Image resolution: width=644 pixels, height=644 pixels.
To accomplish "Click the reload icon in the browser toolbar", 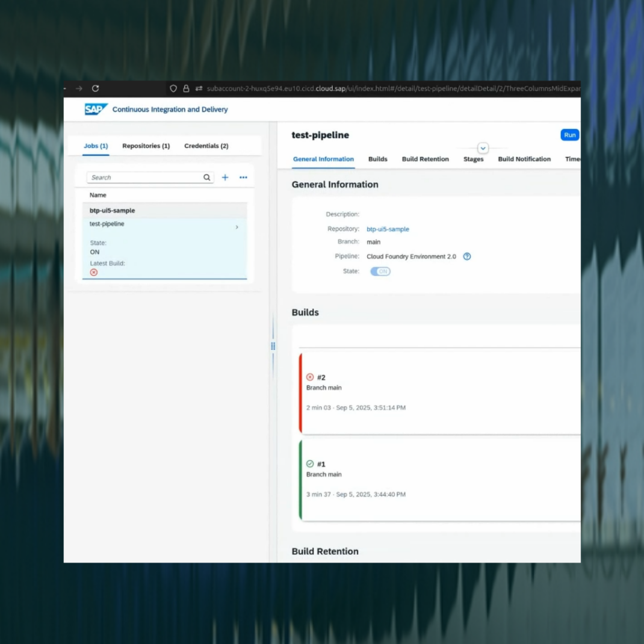I will pyautogui.click(x=95, y=88).
